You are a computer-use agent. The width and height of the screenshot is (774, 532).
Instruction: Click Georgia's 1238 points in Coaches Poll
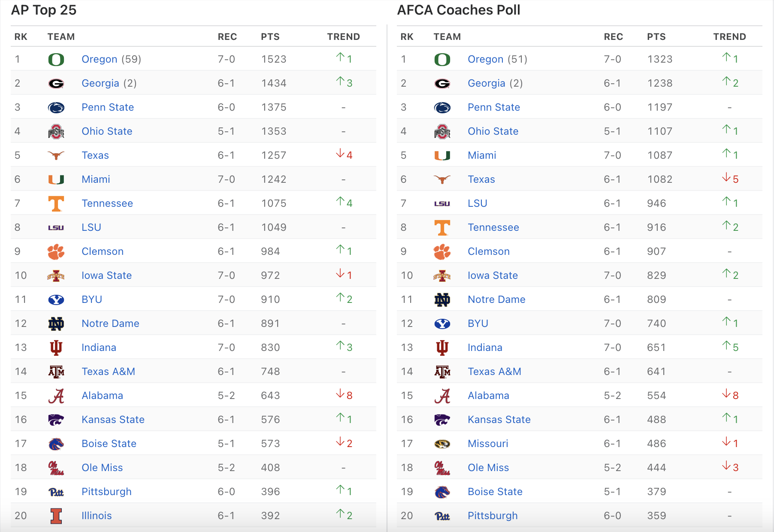(660, 83)
